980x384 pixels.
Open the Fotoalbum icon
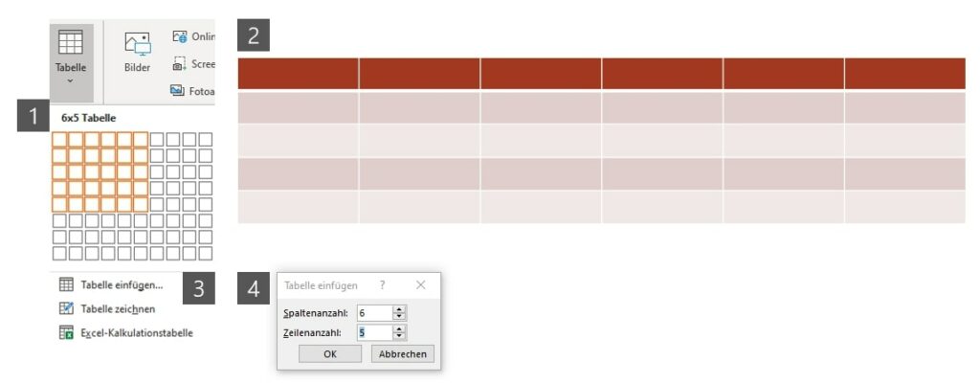177,91
